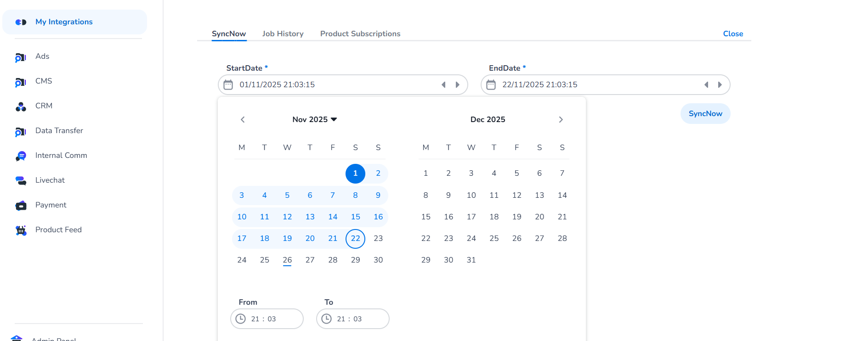Select November 26 in the calendar

287,260
